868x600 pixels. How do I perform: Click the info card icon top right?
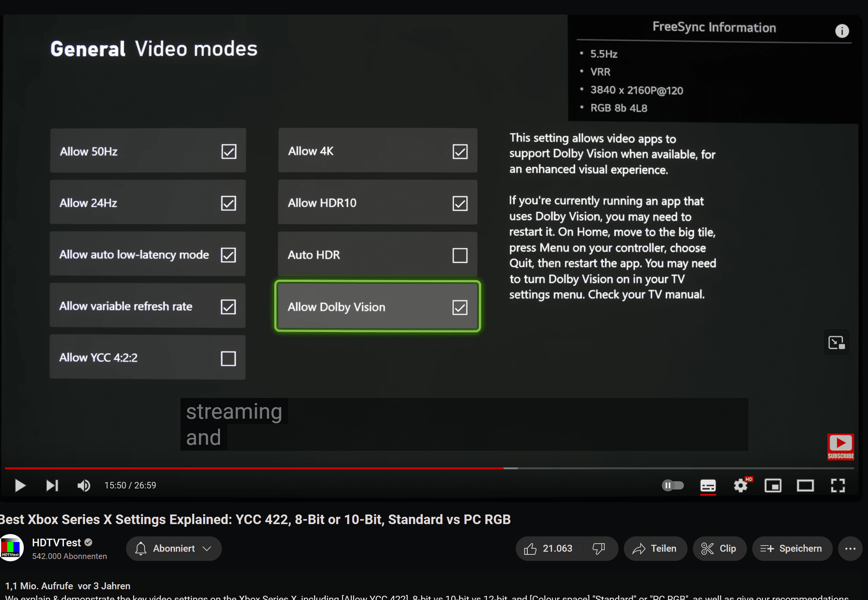click(x=842, y=31)
